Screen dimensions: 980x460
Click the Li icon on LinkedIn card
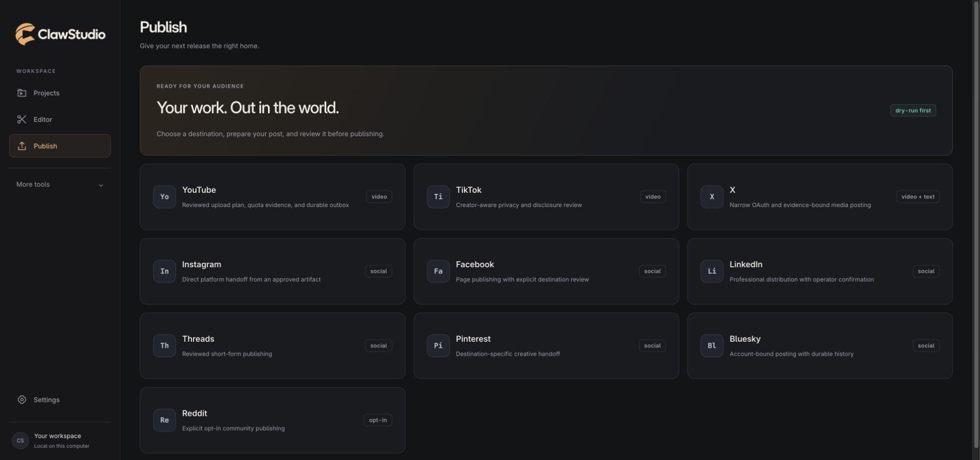pos(712,271)
